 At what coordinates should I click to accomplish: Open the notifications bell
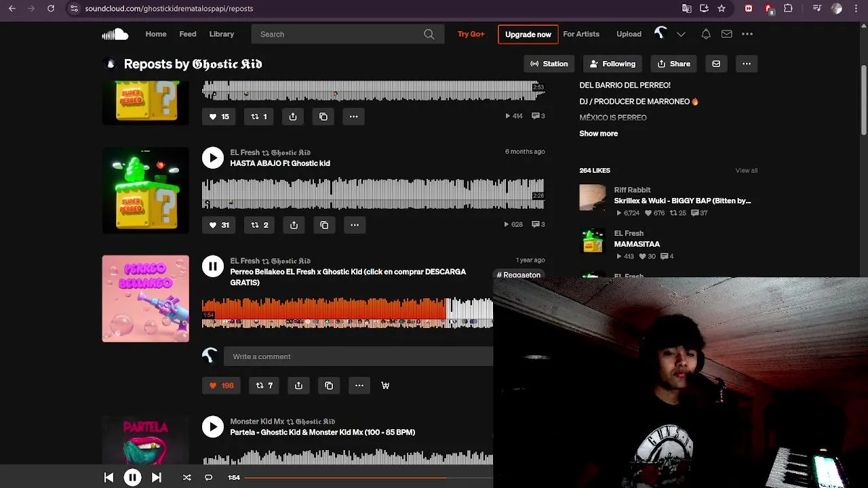(x=706, y=34)
